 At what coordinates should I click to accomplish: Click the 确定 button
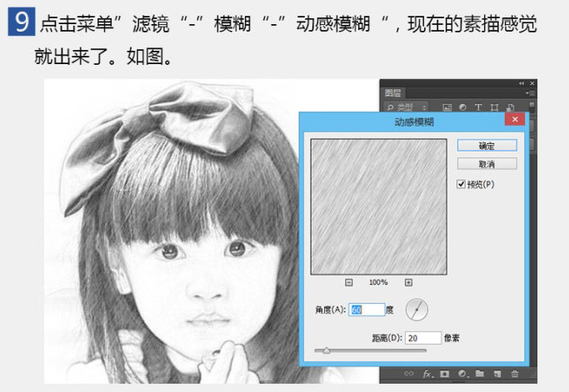coord(487,145)
